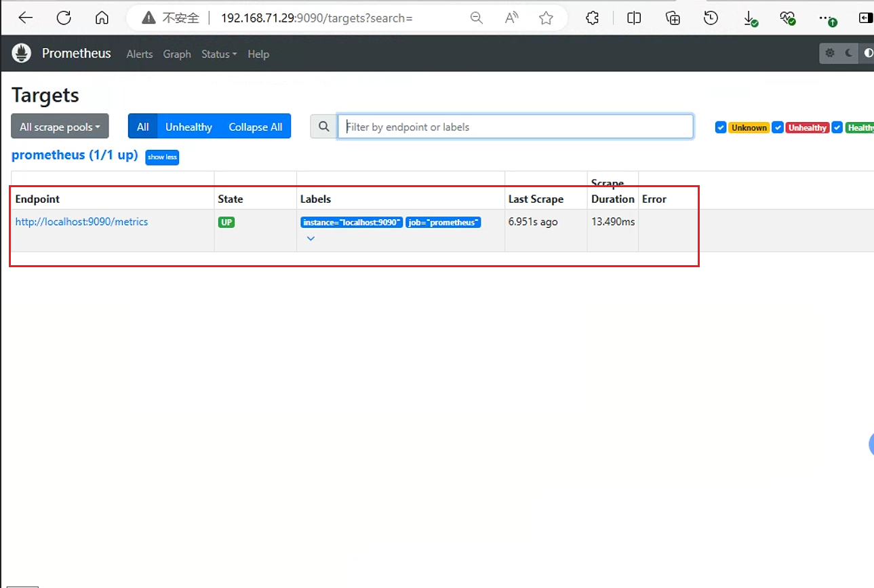This screenshot has height=588, width=874.
Task: Open the All scrape pools dropdown
Action: (x=60, y=126)
